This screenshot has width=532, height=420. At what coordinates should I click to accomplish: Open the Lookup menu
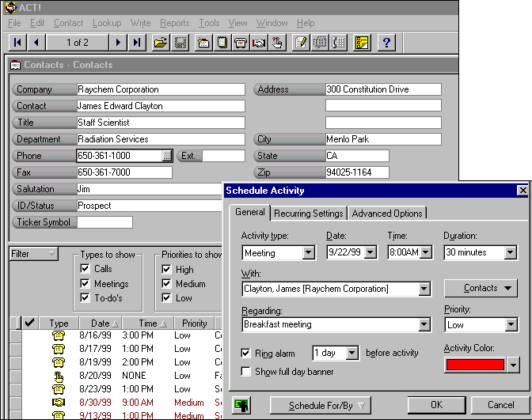pos(107,23)
